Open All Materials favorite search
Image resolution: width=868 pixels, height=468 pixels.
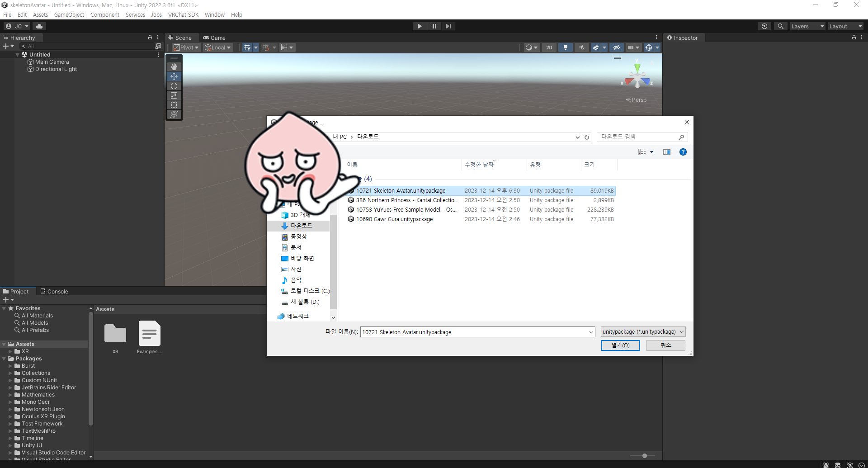click(37, 316)
